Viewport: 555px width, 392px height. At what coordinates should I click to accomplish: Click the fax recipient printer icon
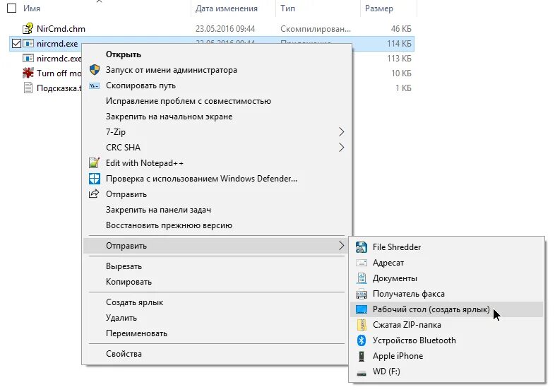[x=362, y=294]
